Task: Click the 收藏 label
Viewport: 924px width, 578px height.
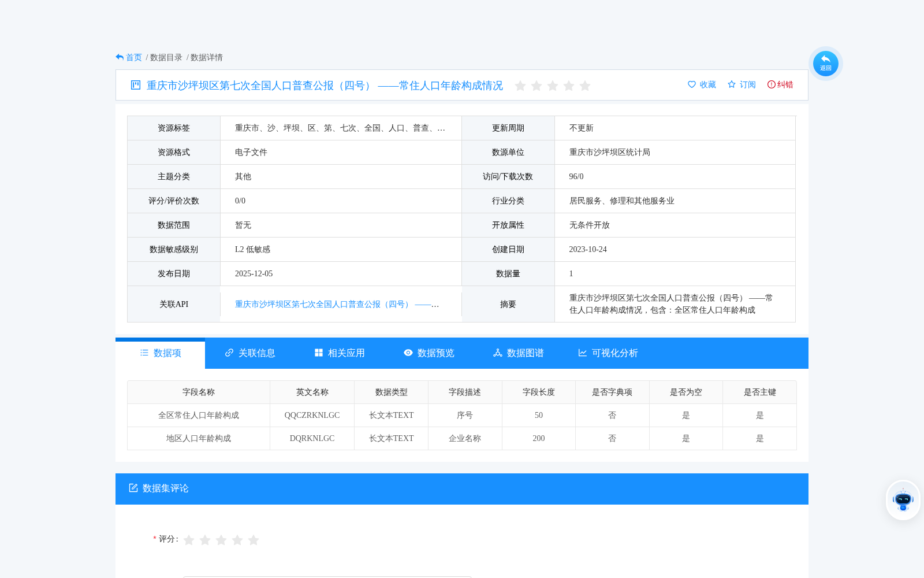Action: coord(708,84)
